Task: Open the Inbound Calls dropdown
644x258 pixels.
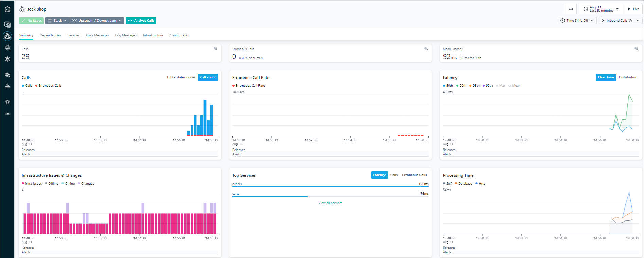Action: [x=620, y=21]
